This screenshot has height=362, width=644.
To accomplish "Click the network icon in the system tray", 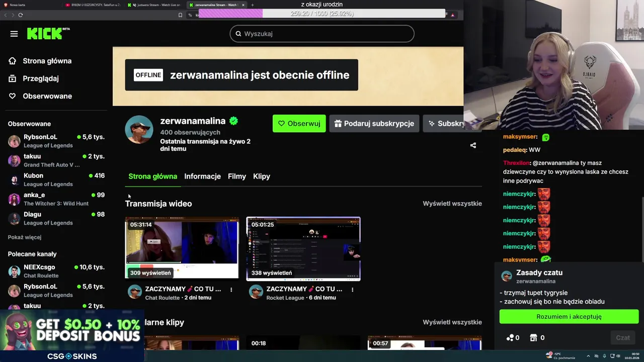I will point(611,356).
